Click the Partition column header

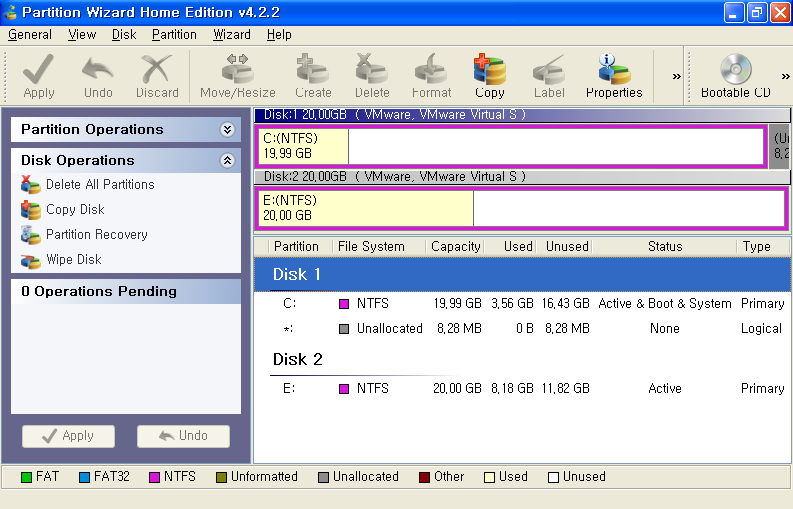click(x=300, y=246)
